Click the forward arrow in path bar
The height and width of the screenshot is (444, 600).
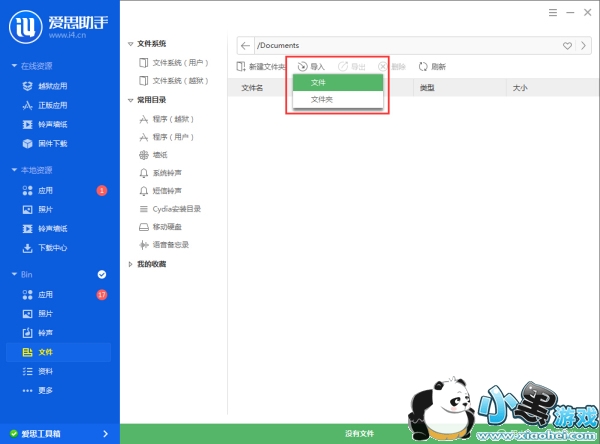click(x=583, y=46)
